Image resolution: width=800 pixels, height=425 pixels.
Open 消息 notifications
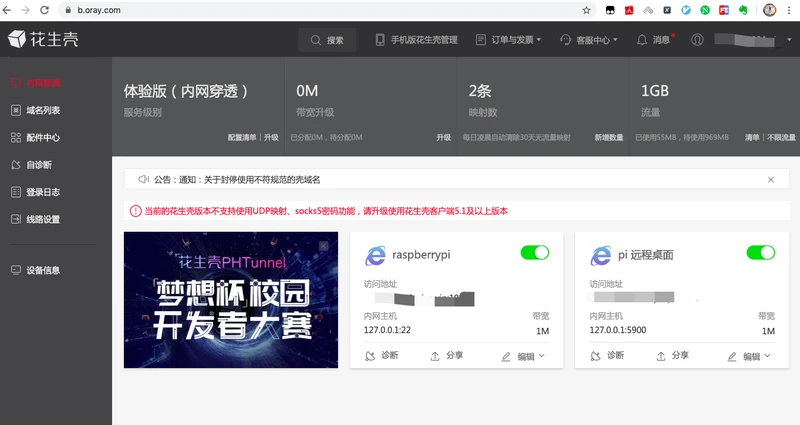[655, 40]
